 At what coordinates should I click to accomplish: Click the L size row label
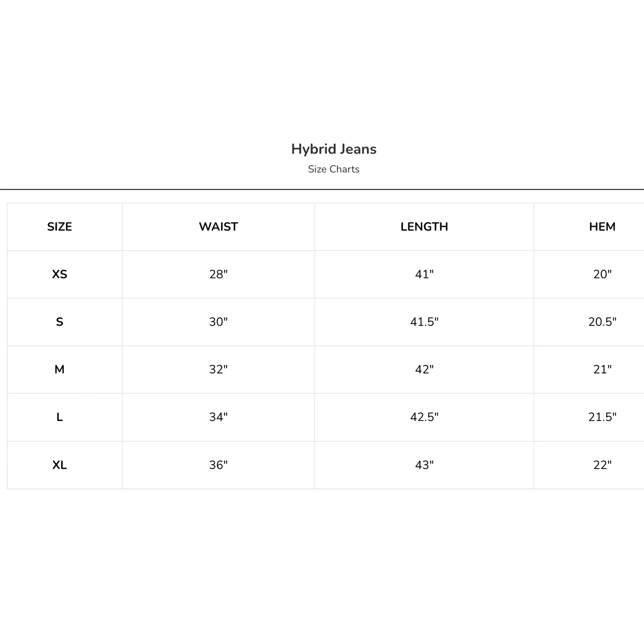pyautogui.click(x=60, y=417)
